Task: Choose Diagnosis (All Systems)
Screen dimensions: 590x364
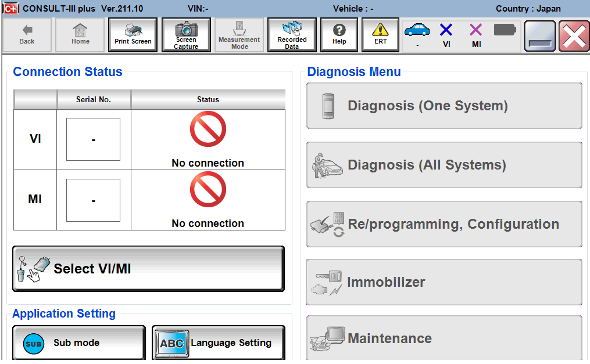Action: coord(444,165)
